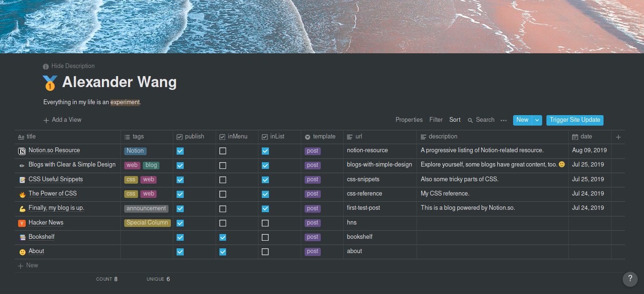Click the flexed arm icon of Finally row
Image resolution: width=644 pixels, height=294 pixels.
(22, 209)
